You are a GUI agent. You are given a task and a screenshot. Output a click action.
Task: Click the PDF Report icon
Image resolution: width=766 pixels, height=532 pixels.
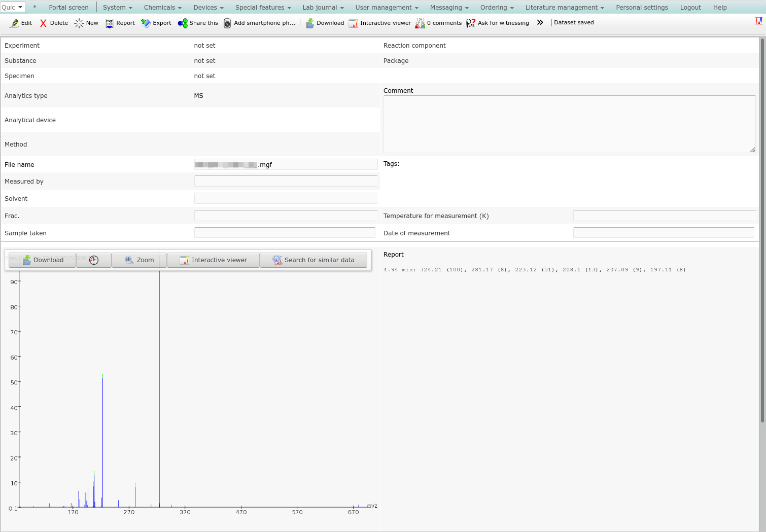point(110,23)
